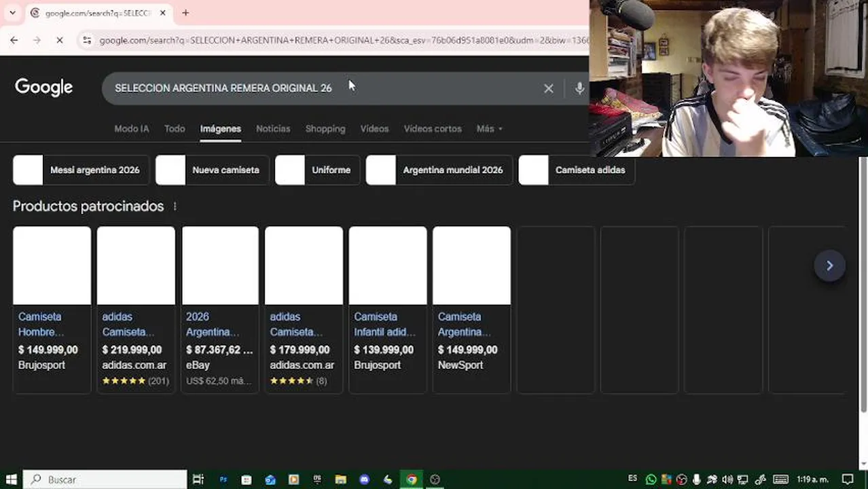The height and width of the screenshot is (489, 868).
Task: Open the network tray icon
Action: pyautogui.click(x=742, y=479)
